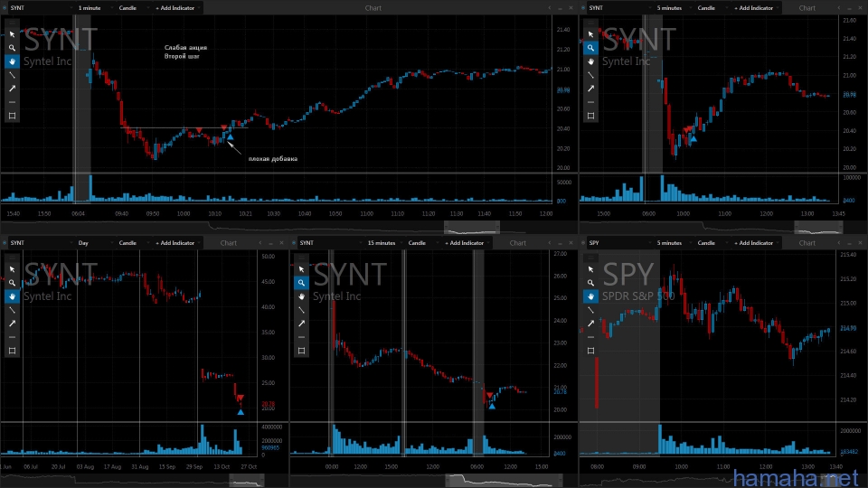Open the '5 minutes' timeframe dropdown in top-right SYNT chart
Viewport: 868px width, 488px height.
(673, 8)
